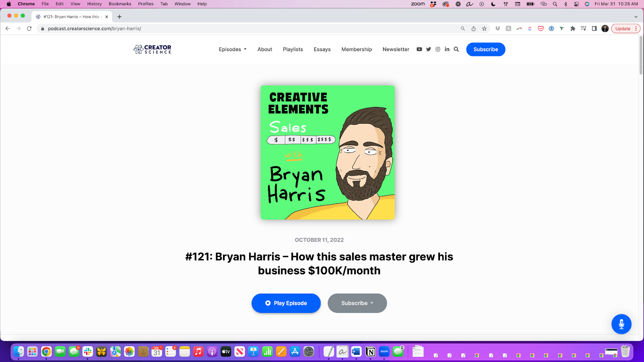The width and height of the screenshot is (644, 362).
Task: Open the Bookmarks menu
Action: coord(120,4)
